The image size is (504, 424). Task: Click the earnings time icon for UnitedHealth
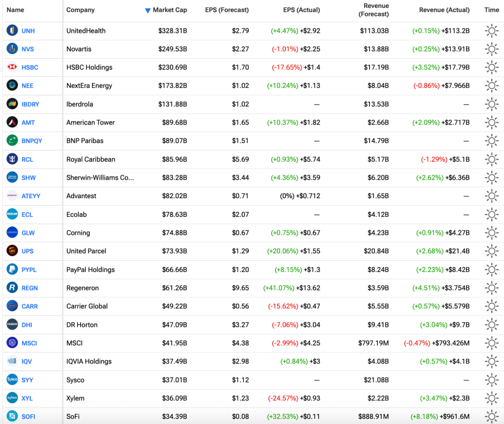(492, 31)
